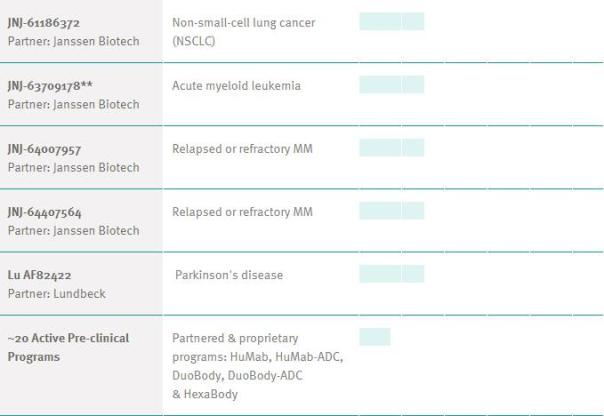Open the JNJ-64007957 pipeline entry
Screen dimensions: 604x416
tap(46, 149)
